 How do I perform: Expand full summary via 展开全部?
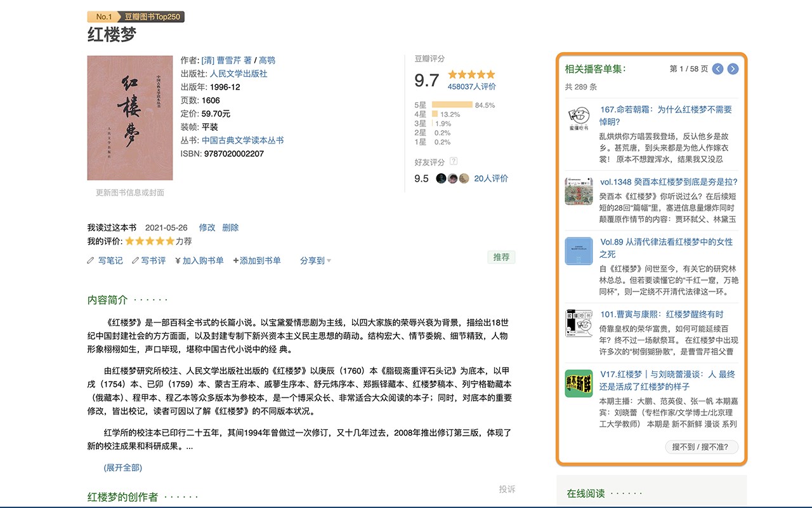[123, 467]
